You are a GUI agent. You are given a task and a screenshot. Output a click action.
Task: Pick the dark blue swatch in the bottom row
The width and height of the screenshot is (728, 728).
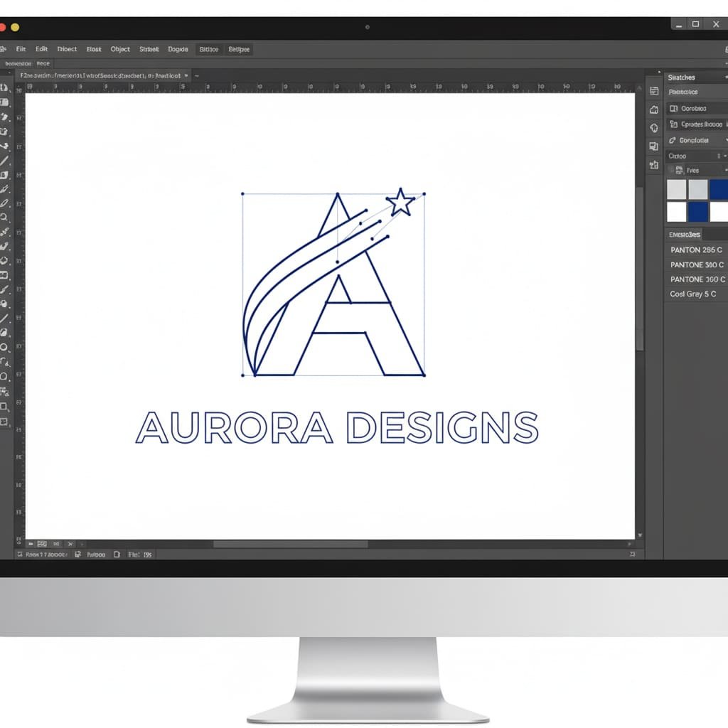(698, 211)
